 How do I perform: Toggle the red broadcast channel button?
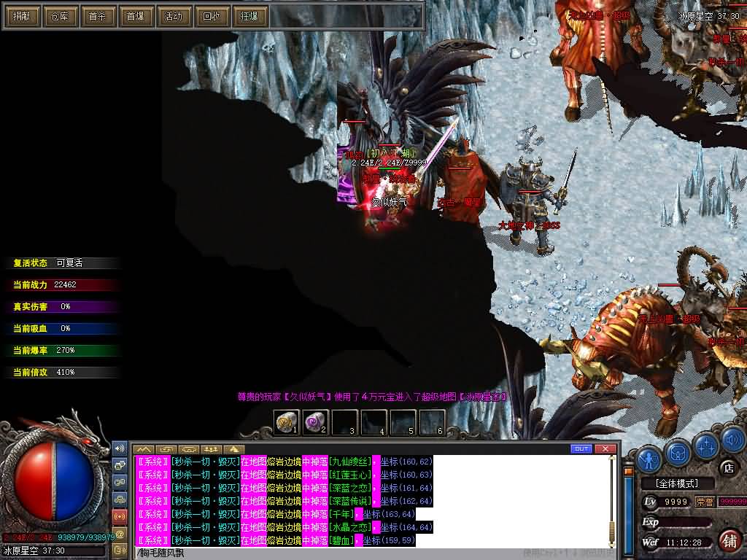(x=120, y=516)
